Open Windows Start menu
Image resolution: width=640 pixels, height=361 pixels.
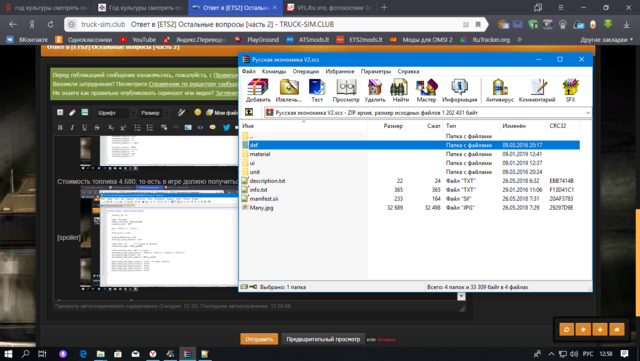pyautogui.click(x=8, y=354)
